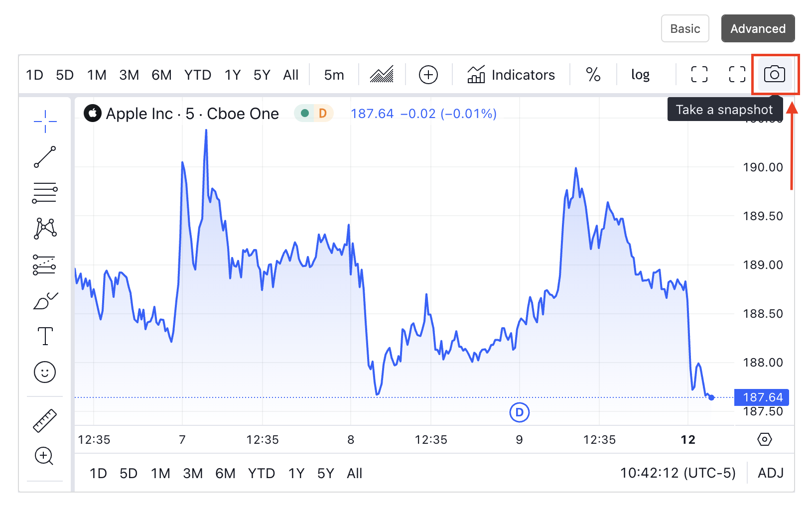Open the chart style selector
The image size is (812, 509).
pyautogui.click(x=382, y=75)
